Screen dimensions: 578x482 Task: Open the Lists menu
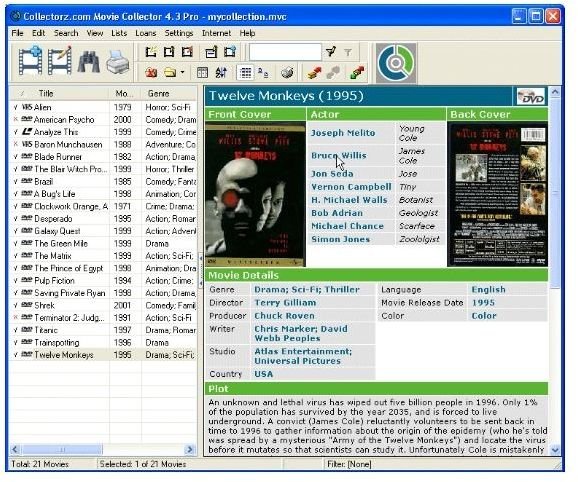point(119,33)
